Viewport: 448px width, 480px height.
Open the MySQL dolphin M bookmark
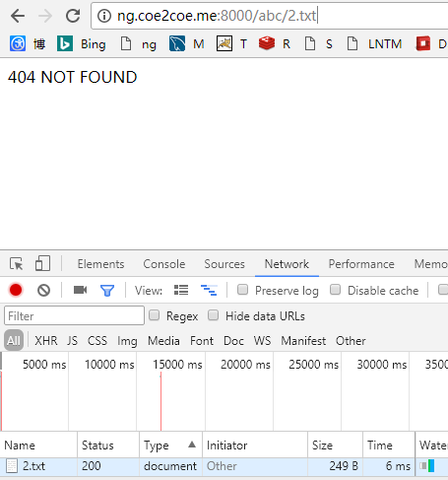coord(187,44)
